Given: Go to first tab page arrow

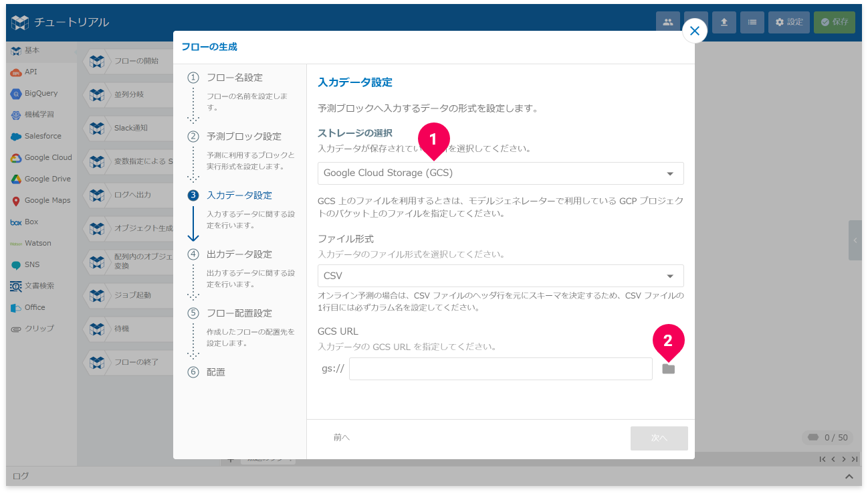Looking at the screenshot, I should (823, 459).
